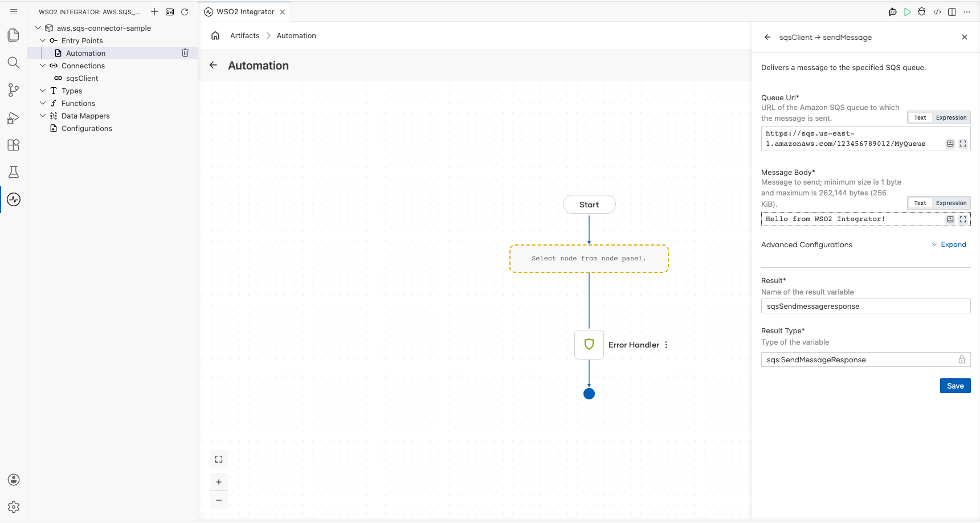Open the Extensions view
Screen dimensions: 980x523
coord(14,145)
